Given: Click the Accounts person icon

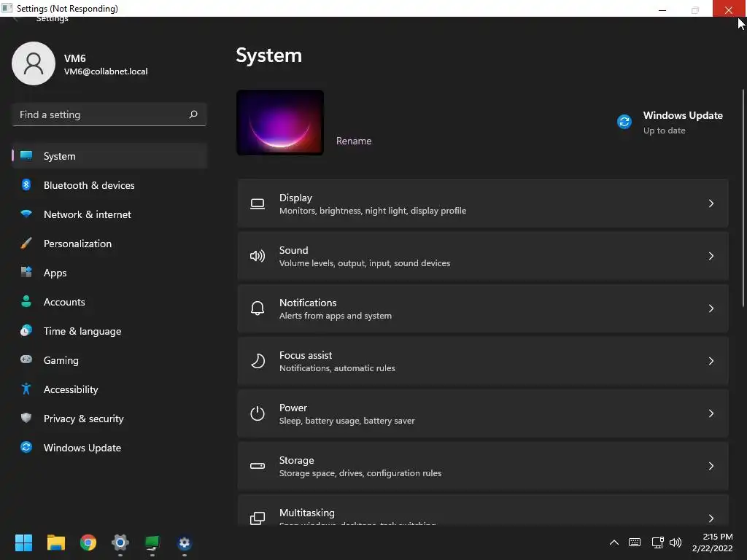Looking at the screenshot, I should point(26,301).
